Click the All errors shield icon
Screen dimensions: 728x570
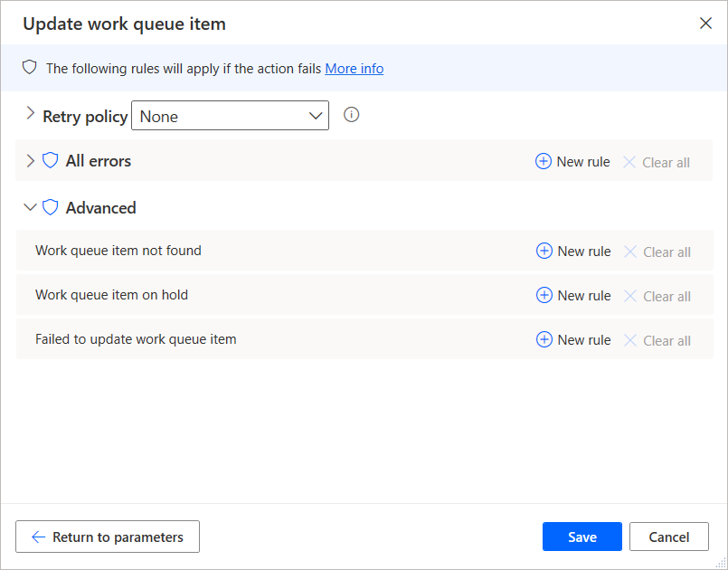point(50,161)
